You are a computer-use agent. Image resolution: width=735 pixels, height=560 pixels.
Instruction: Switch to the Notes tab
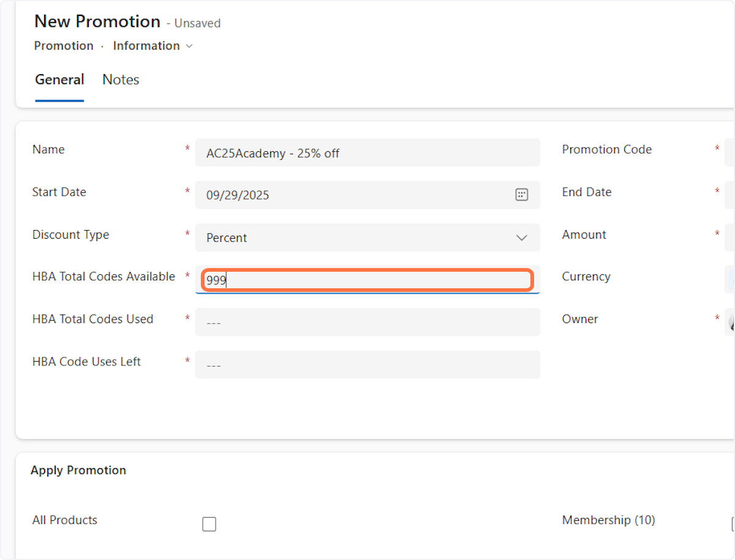[121, 80]
